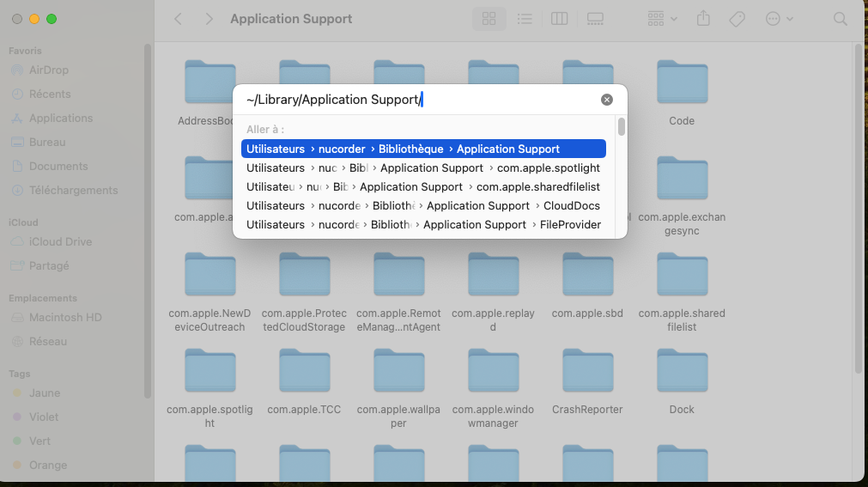Click in the path text field
This screenshot has height=487, width=868.
[x=421, y=100]
